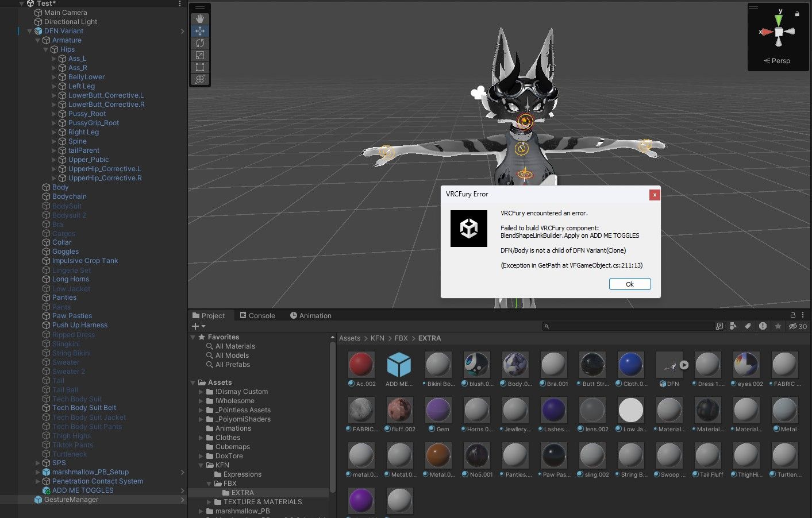Select the Ac.002 red material

(361, 369)
